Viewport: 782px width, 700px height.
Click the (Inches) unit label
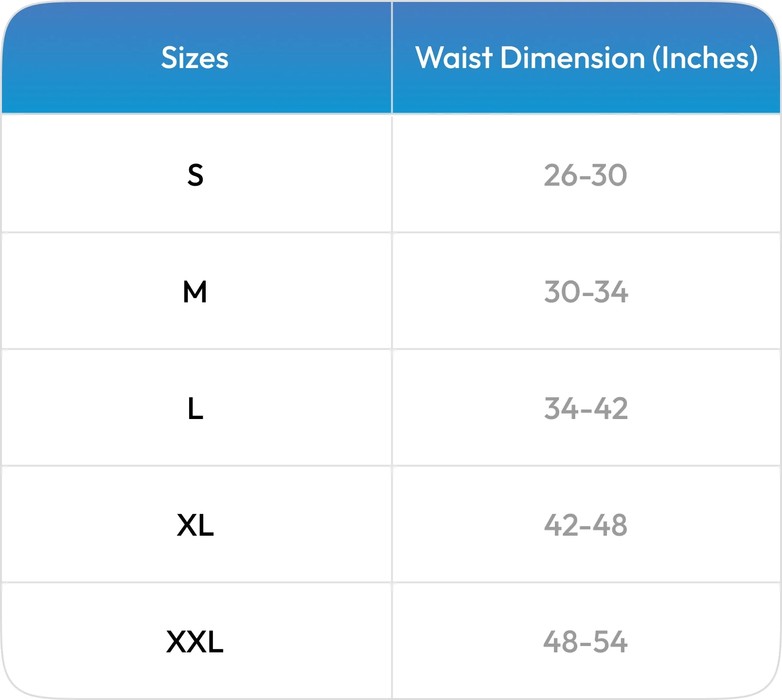pyautogui.click(x=705, y=58)
